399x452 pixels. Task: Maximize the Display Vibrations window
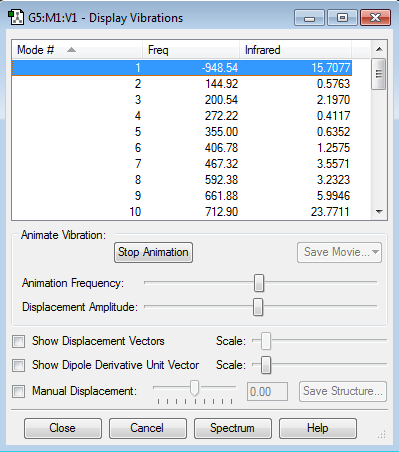tap(343, 18)
